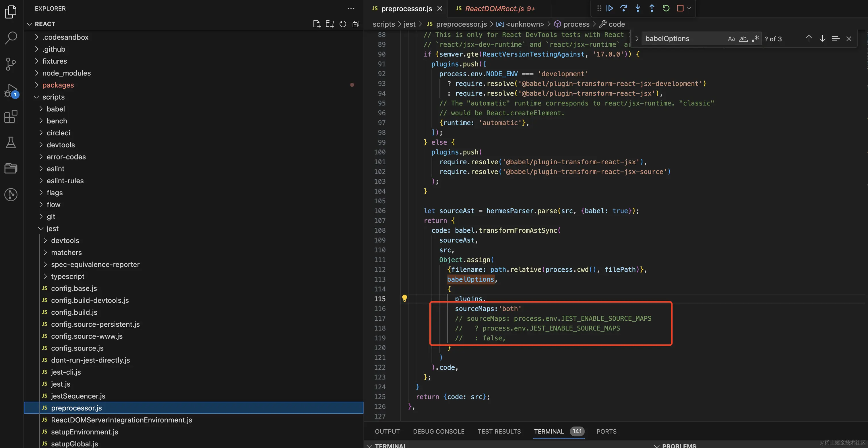Open jest-cli.js file in explorer
The width and height of the screenshot is (868, 448).
click(x=66, y=372)
